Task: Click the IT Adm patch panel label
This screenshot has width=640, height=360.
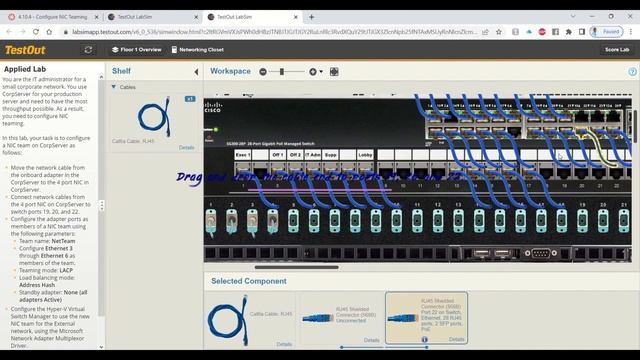Action: 313,155
